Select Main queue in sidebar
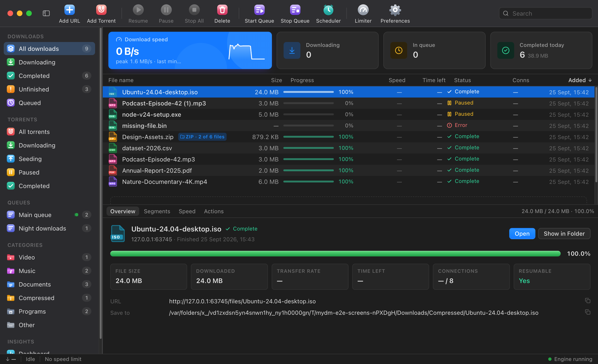 coord(49,215)
